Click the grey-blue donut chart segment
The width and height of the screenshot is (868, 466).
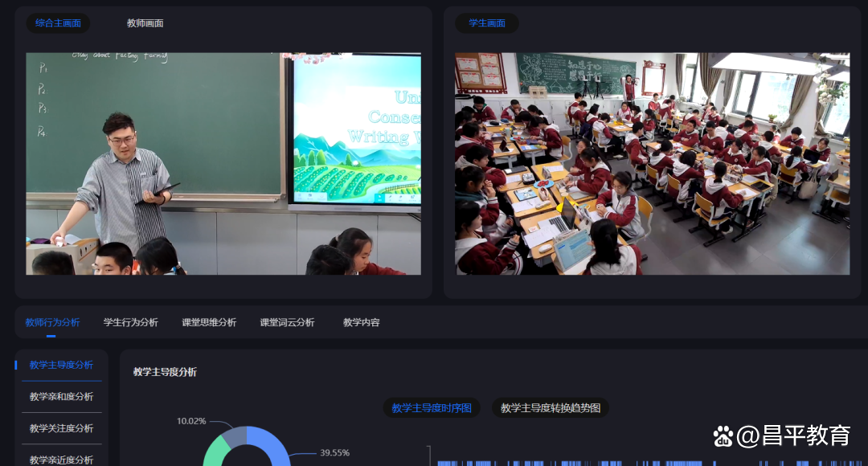pos(234,435)
